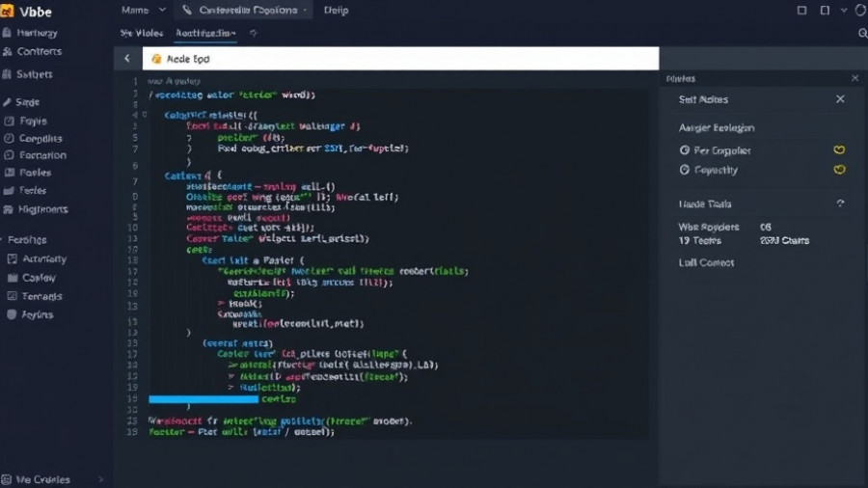Switch to the Ste Vloles tab

(142, 33)
